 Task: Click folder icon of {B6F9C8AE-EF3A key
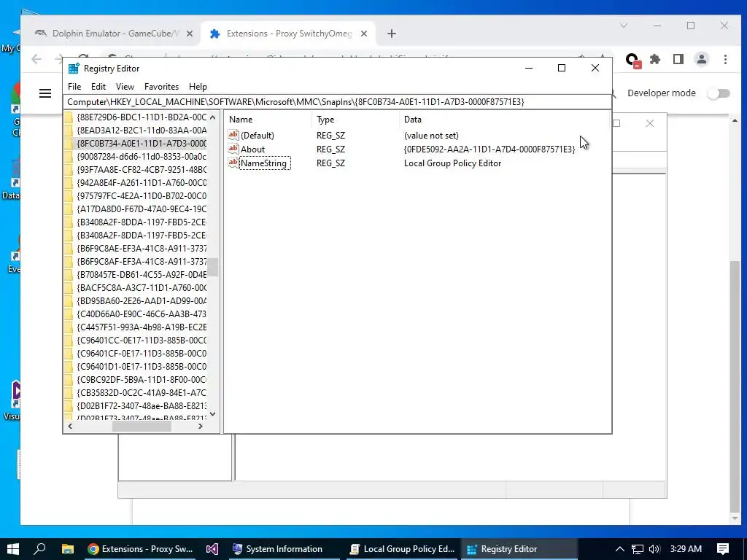pyautogui.click(x=69, y=249)
